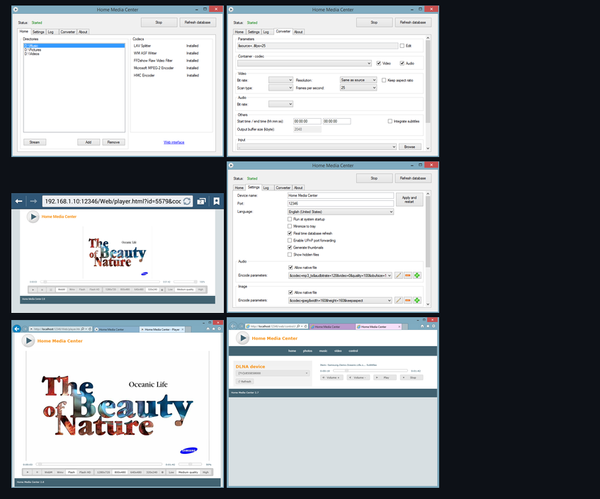Open photos in web navigation bar

point(307,351)
